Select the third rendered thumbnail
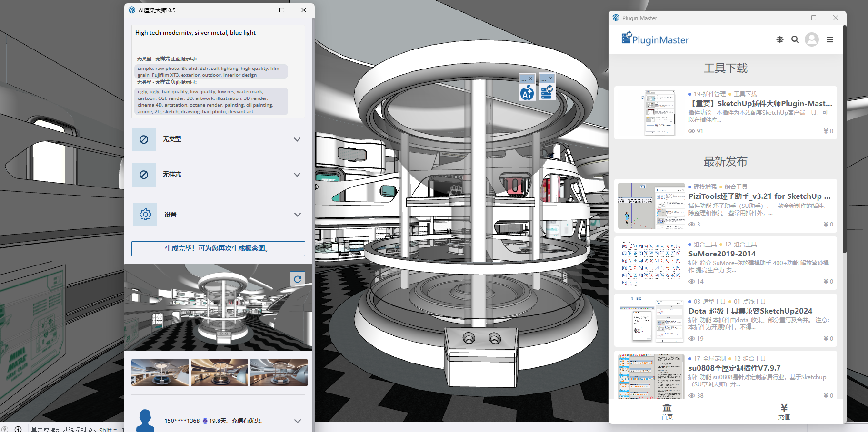Screen dimensions: 868x432 (x=279, y=373)
